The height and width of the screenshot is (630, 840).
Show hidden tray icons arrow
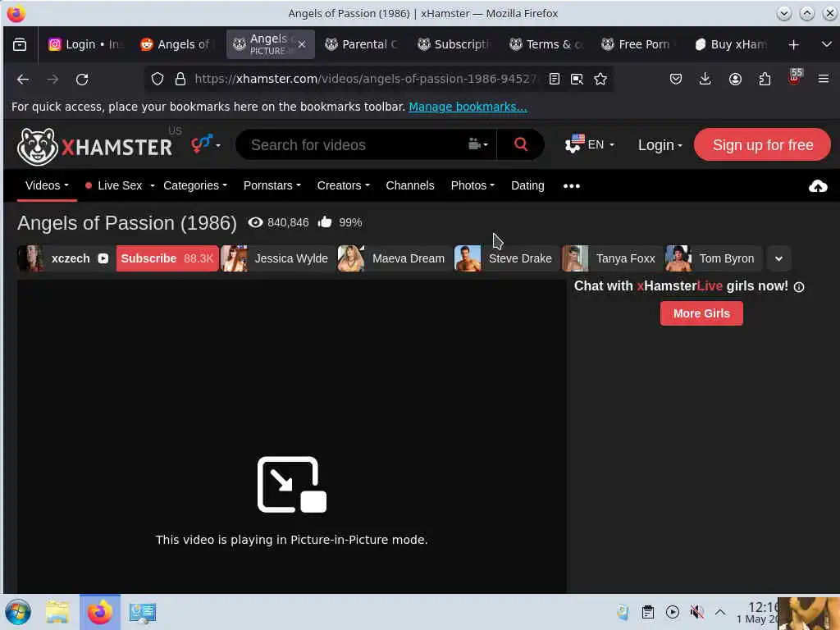720,612
